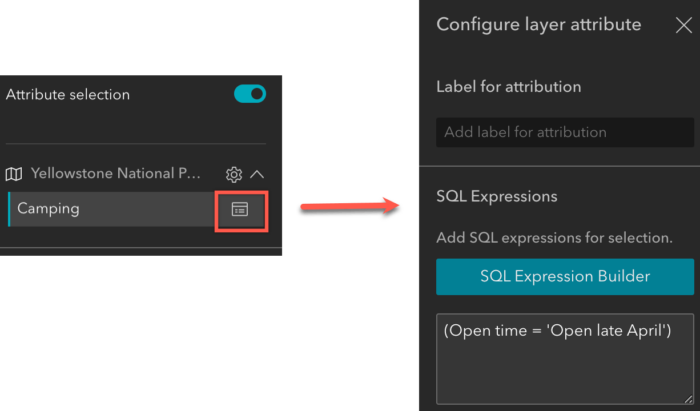Open the Yellowstone map settings gear
Screen dimensions: 700x411
pos(234,174)
